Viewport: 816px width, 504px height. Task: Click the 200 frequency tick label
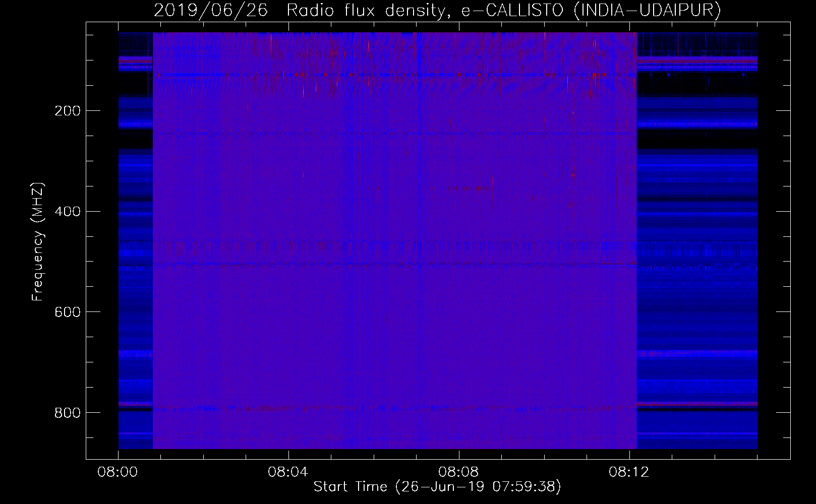[68, 111]
